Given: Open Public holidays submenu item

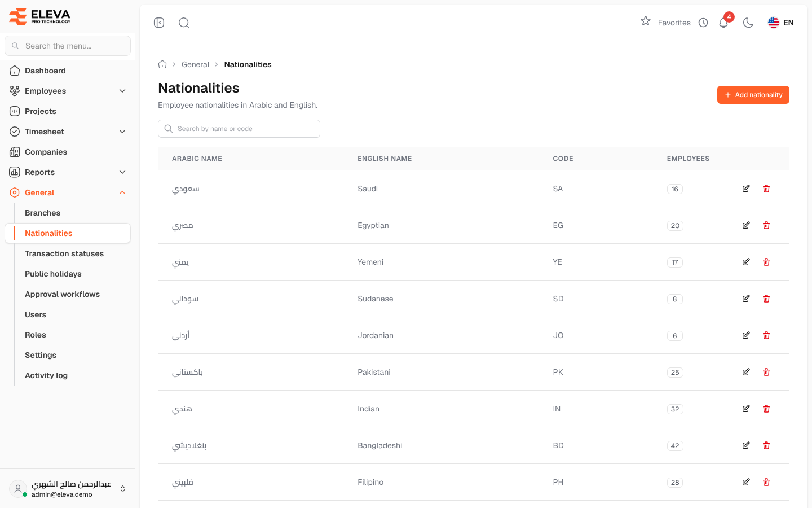Looking at the screenshot, I should pyautogui.click(x=53, y=274).
